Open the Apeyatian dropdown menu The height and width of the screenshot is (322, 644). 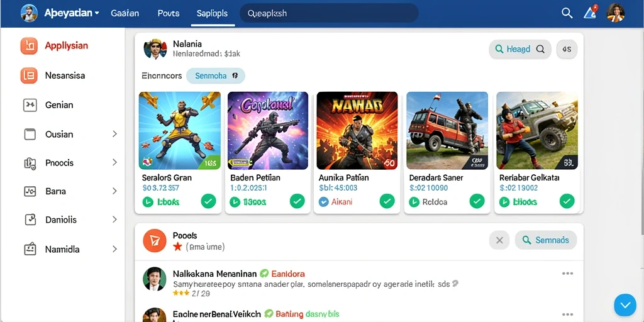point(97,13)
